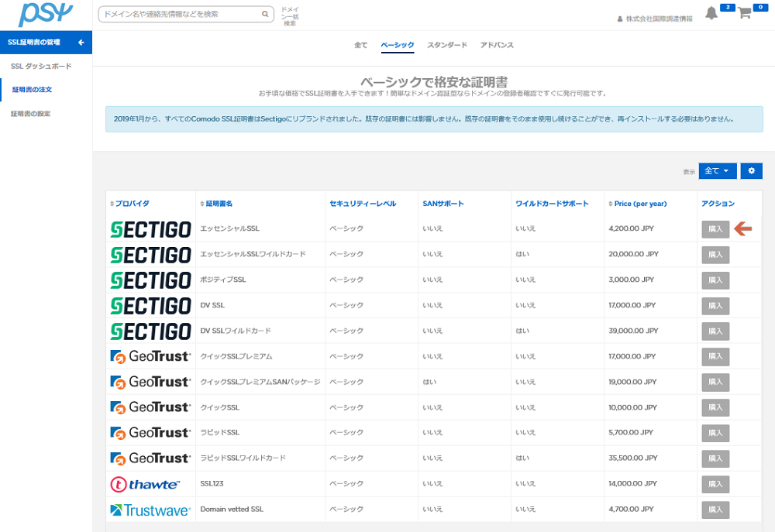The height and width of the screenshot is (532, 775).
Task: Click the 4,700.00 JPY price cell
Action: pyautogui.click(x=631, y=509)
